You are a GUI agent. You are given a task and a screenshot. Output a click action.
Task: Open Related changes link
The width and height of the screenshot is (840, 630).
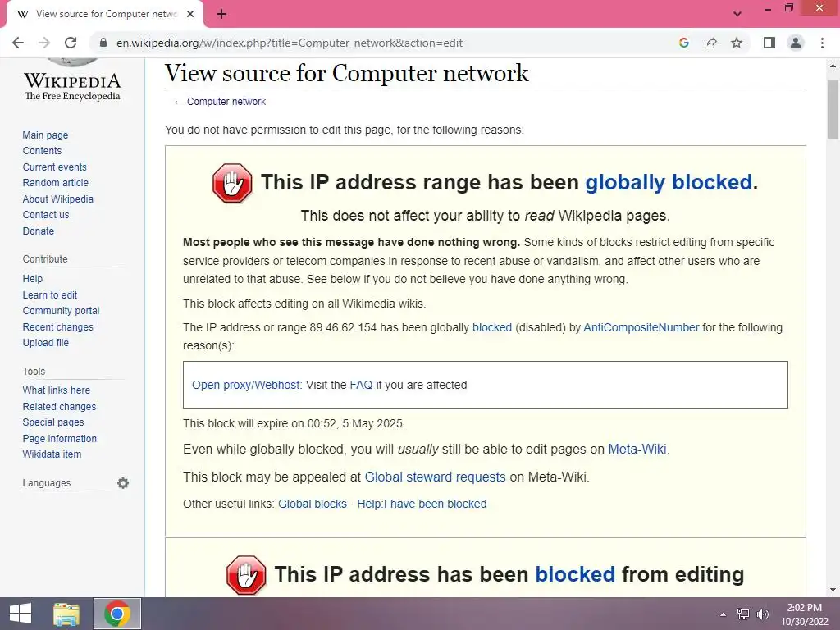tap(59, 407)
